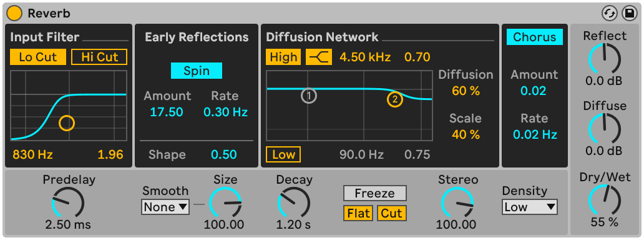This screenshot has width=644, height=240.
Task: Click the Size knob
Action: [x=225, y=202]
